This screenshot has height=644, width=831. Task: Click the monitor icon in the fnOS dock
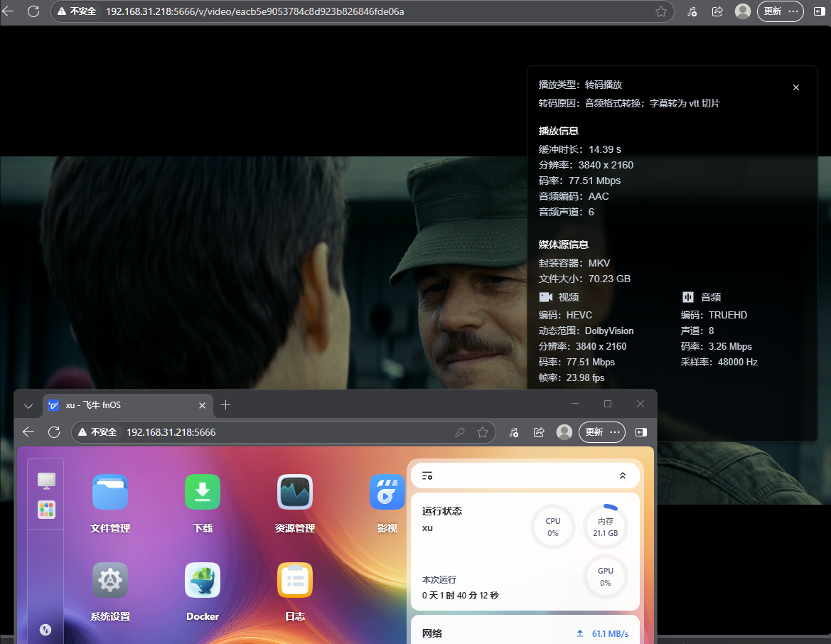click(46, 481)
